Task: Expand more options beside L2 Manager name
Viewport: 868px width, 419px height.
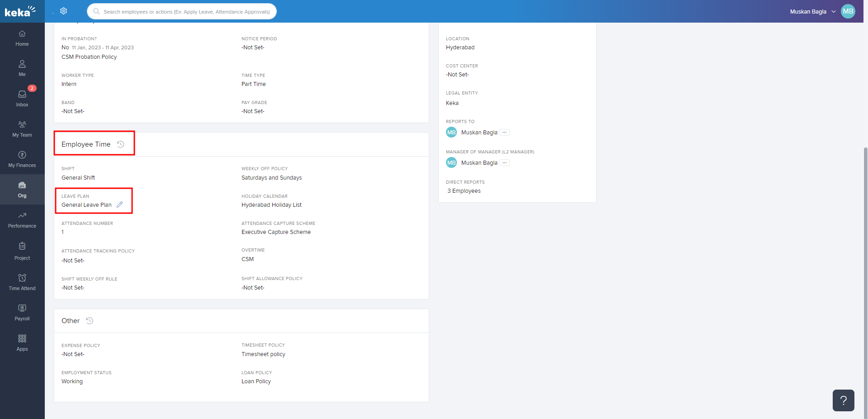Action: point(505,163)
